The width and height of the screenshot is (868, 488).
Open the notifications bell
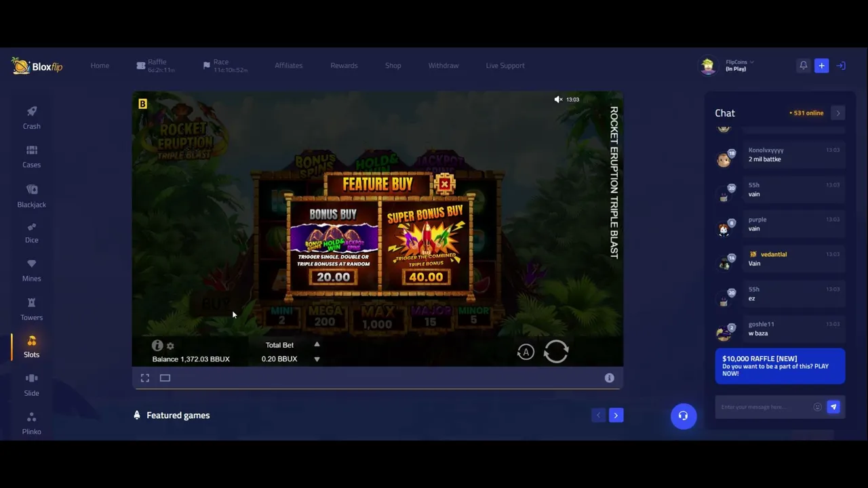[804, 66]
